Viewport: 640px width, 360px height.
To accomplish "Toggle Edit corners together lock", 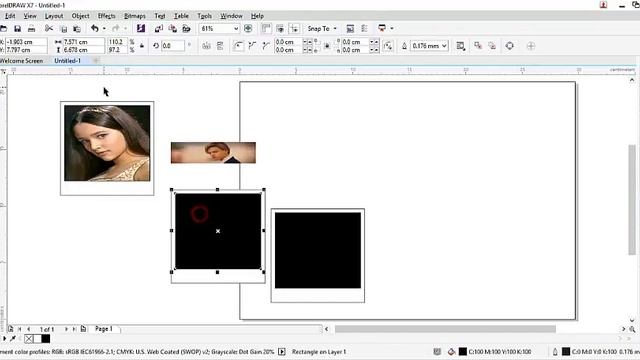I will (x=327, y=46).
